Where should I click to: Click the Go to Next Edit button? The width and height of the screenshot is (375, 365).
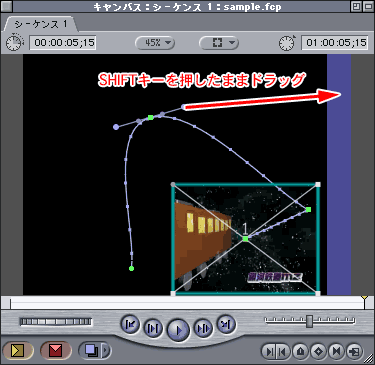[x=226, y=324]
